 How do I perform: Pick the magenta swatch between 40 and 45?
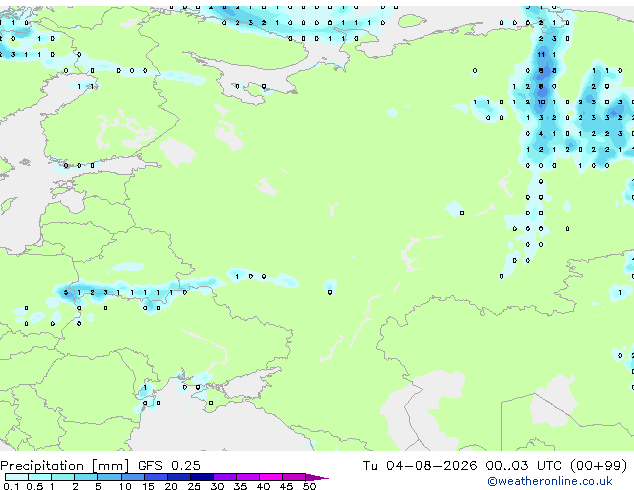271,477
